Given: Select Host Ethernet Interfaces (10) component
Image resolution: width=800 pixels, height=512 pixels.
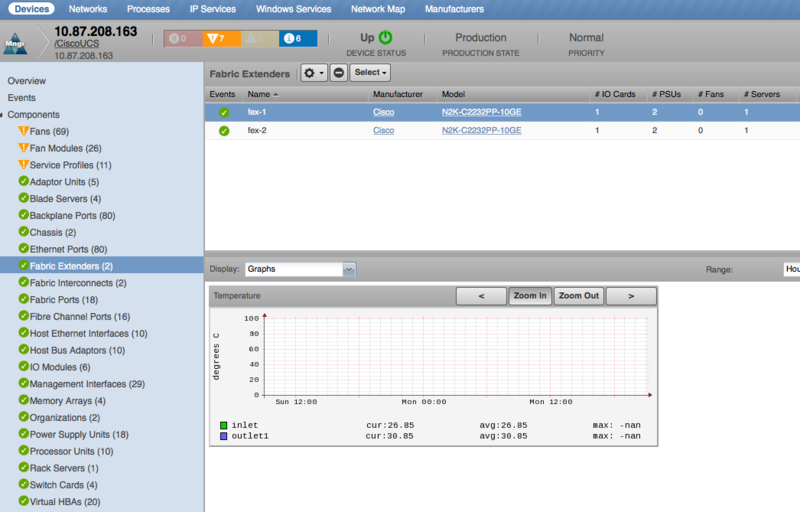Looking at the screenshot, I should 88,334.
